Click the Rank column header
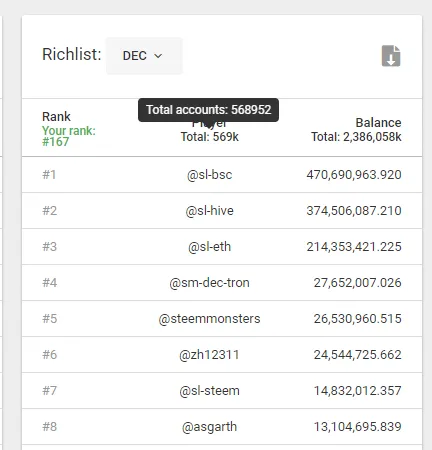Image resolution: width=432 pixels, height=450 pixels. (56, 117)
